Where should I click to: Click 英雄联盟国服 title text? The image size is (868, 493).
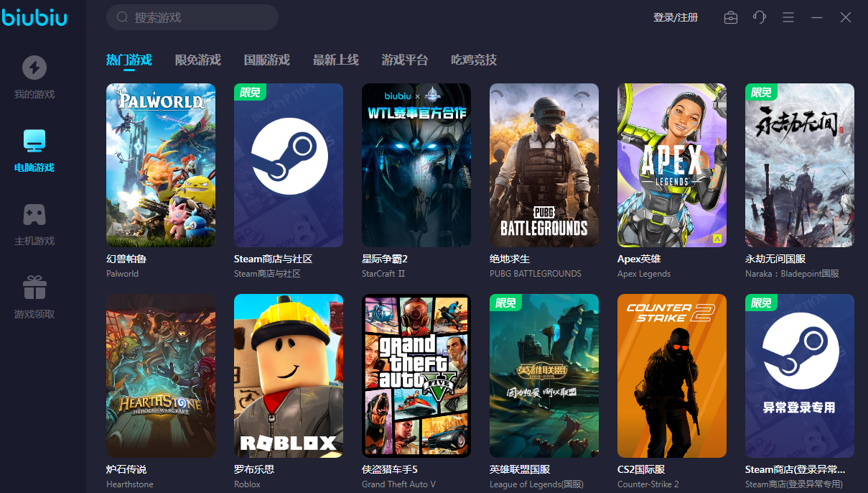click(520, 469)
